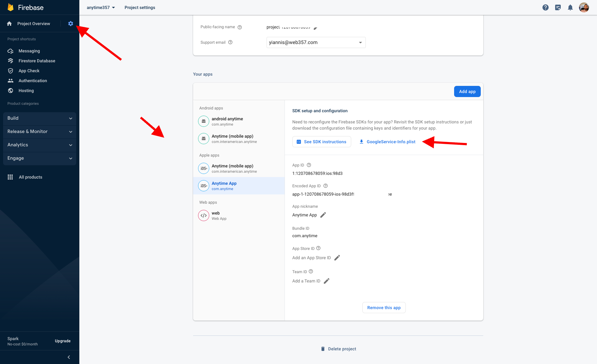Click pencil to add a Team ID

point(327,281)
